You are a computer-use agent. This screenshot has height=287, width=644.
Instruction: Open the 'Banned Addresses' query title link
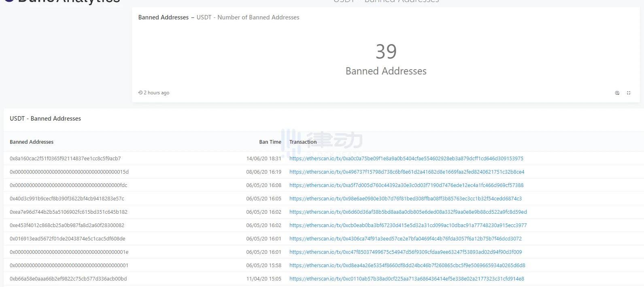163,17
